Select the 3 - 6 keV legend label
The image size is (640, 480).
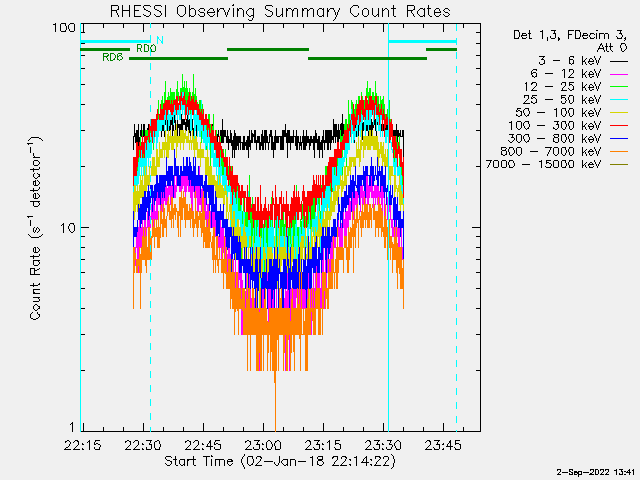point(570,61)
